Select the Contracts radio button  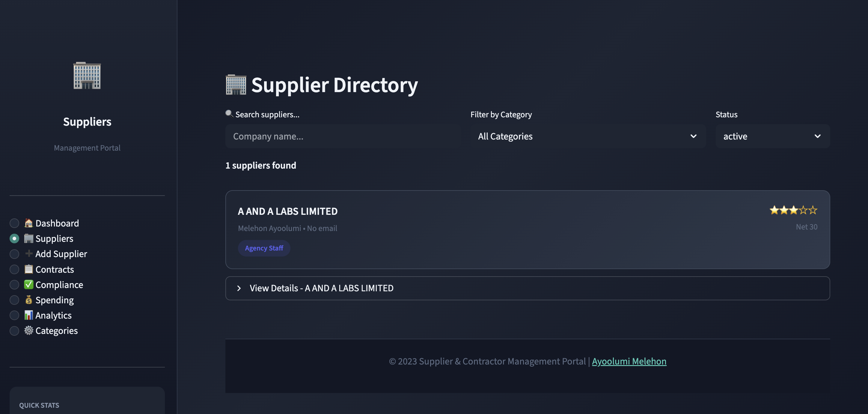pyautogui.click(x=14, y=269)
